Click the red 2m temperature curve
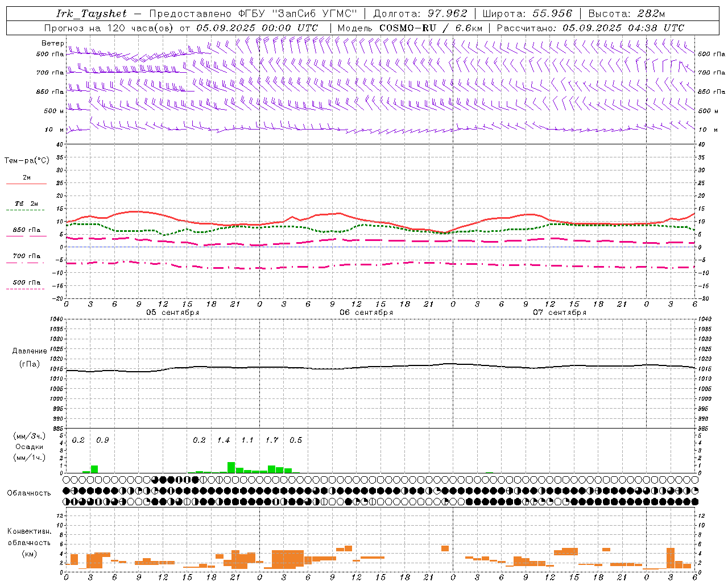The image size is (728, 582). (x=381, y=221)
